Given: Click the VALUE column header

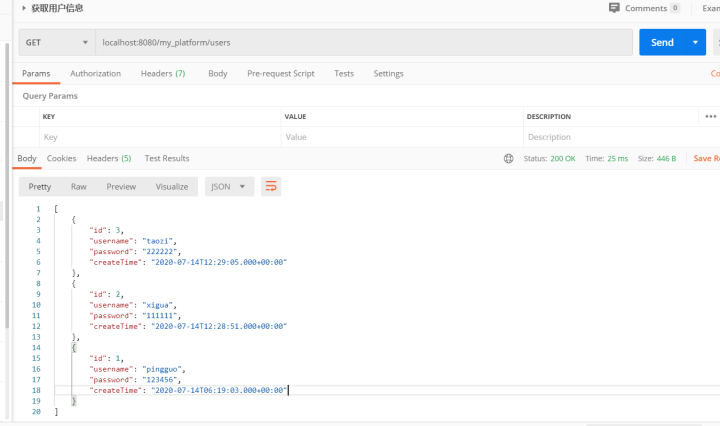Looking at the screenshot, I should coord(295,117).
